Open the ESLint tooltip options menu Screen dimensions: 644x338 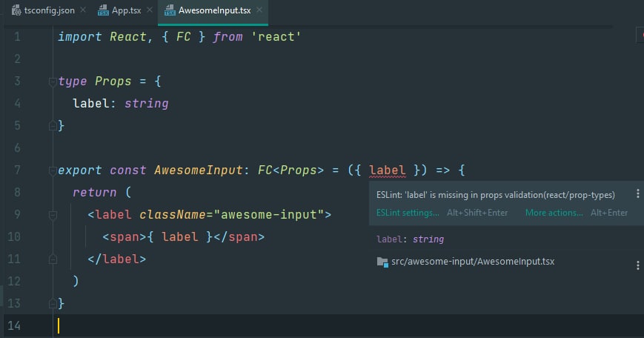coord(637,194)
